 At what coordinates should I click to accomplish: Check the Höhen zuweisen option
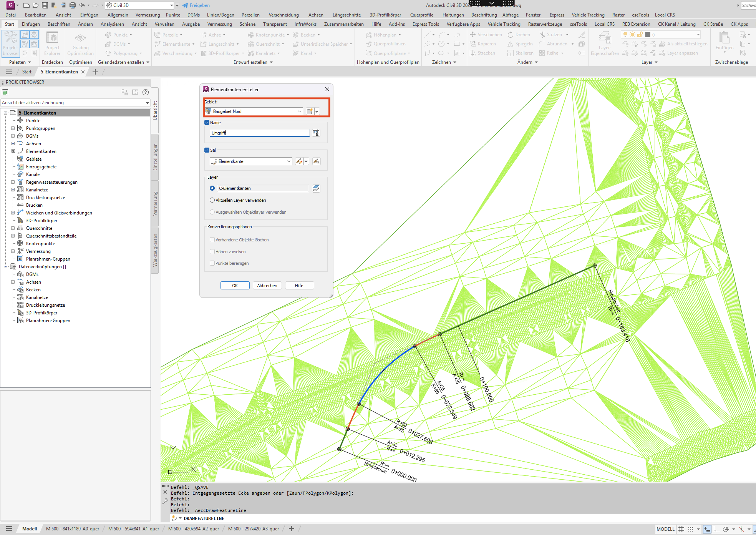click(212, 252)
